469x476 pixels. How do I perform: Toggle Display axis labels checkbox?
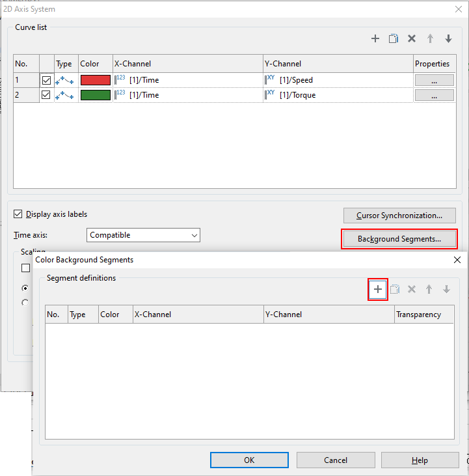point(18,214)
